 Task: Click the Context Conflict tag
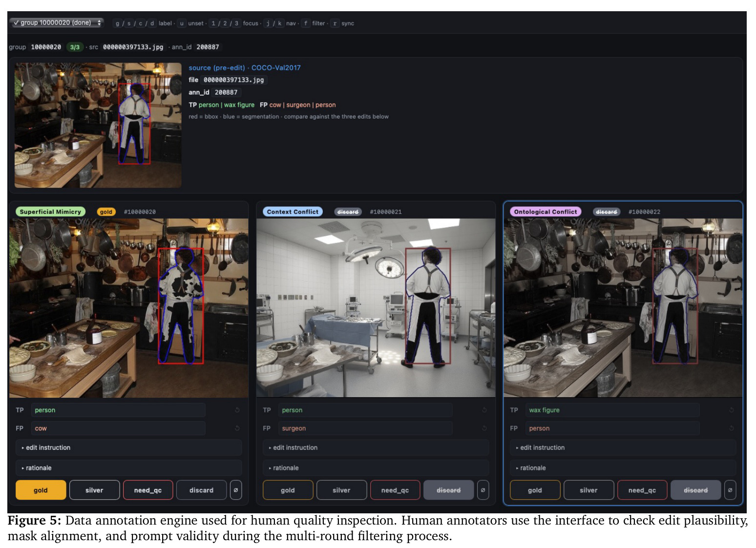click(293, 211)
